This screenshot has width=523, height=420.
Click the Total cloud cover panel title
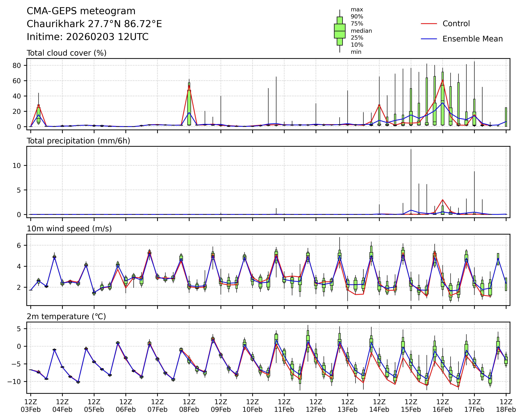coord(66,53)
